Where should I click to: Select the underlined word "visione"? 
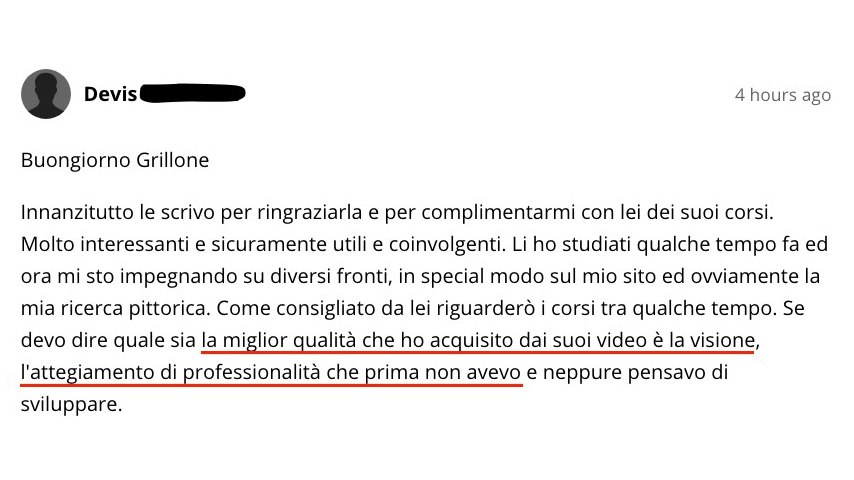pyautogui.click(x=723, y=340)
